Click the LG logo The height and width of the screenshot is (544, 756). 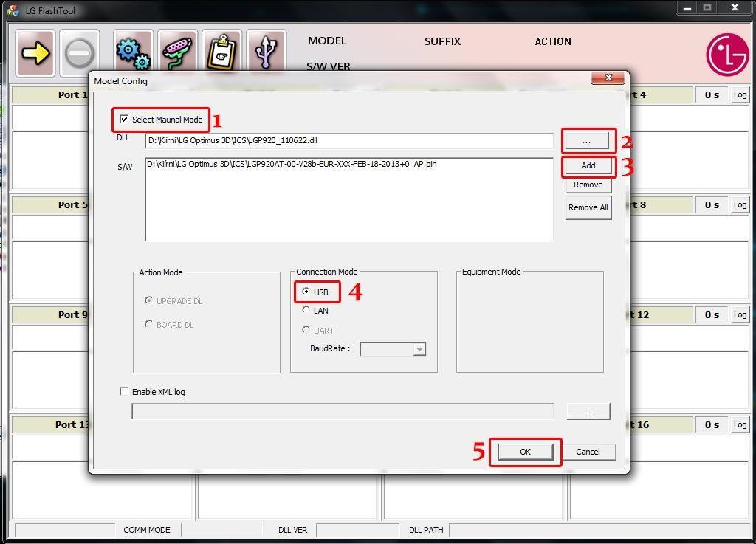(727, 55)
